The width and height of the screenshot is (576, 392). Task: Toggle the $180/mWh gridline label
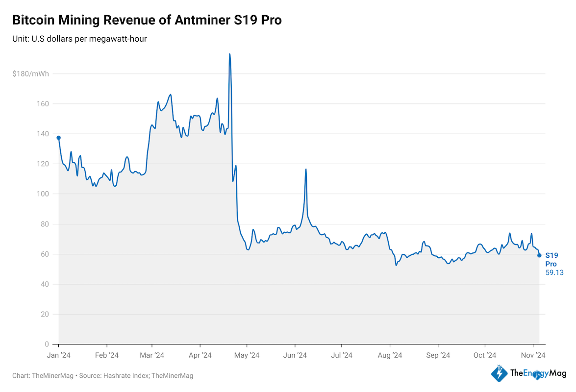click(31, 73)
